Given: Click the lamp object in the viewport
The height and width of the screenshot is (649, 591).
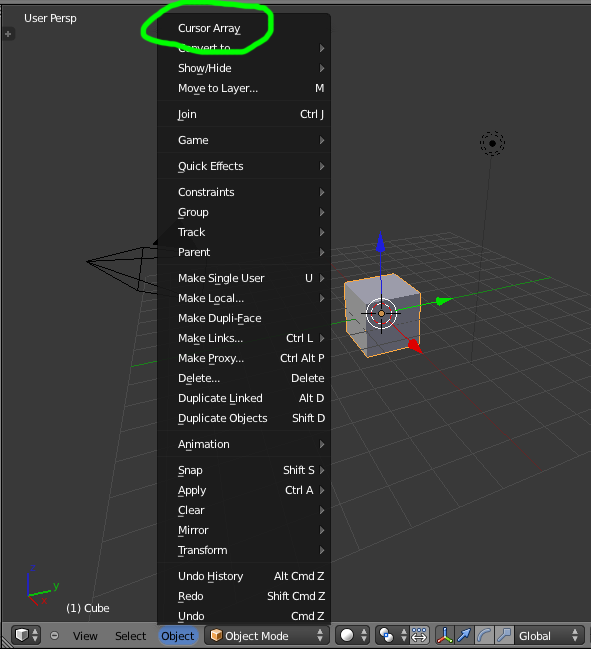Looking at the screenshot, I should (492, 144).
